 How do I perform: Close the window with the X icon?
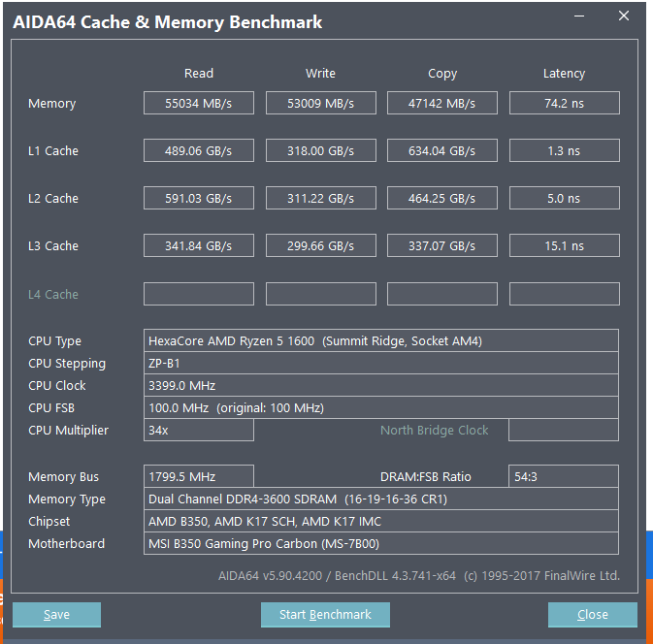624,16
